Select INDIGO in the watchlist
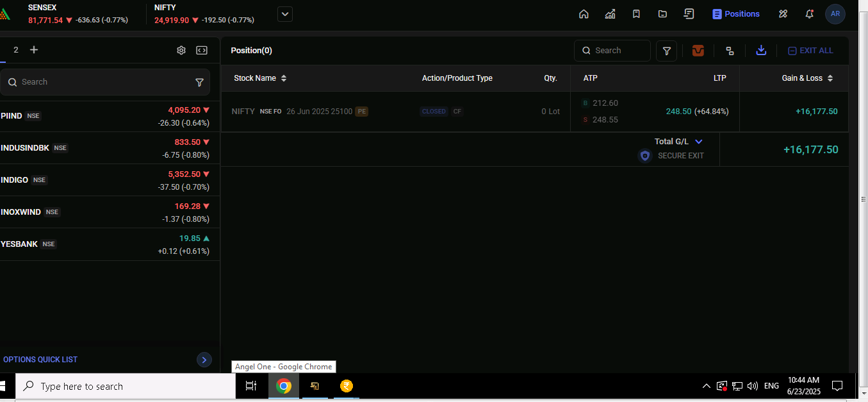Screen dimensions: 868x402 (110, 180)
